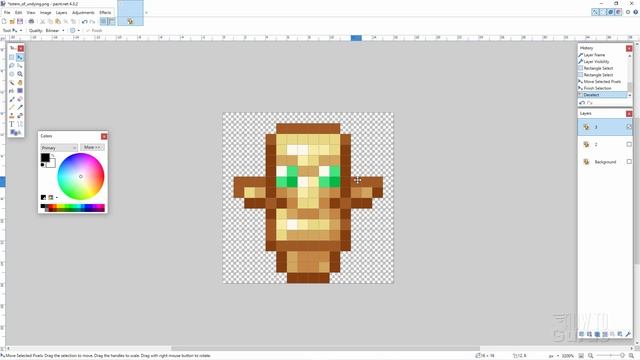Select the Magic Wand tool

12,82
